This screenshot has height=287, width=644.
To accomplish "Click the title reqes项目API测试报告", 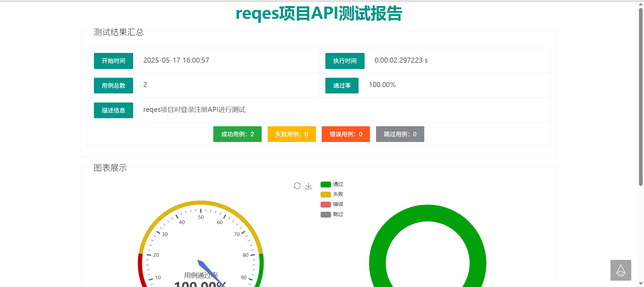I will pyautogui.click(x=319, y=13).
